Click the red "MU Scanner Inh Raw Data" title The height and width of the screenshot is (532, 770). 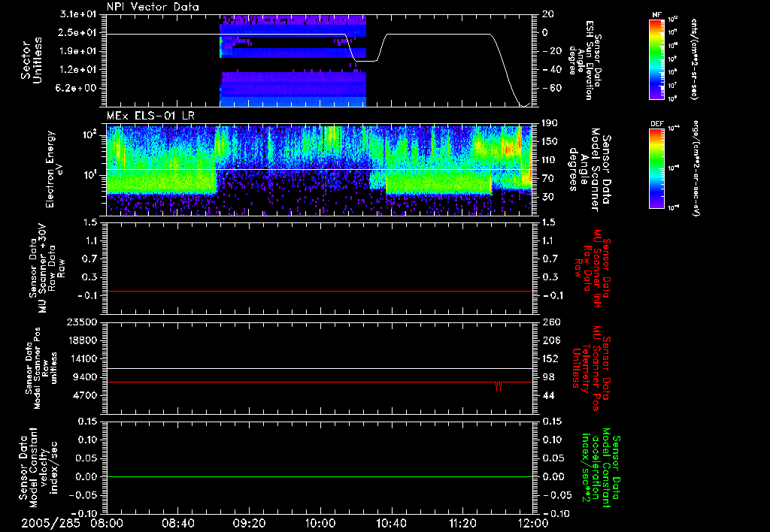tap(593, 268)
